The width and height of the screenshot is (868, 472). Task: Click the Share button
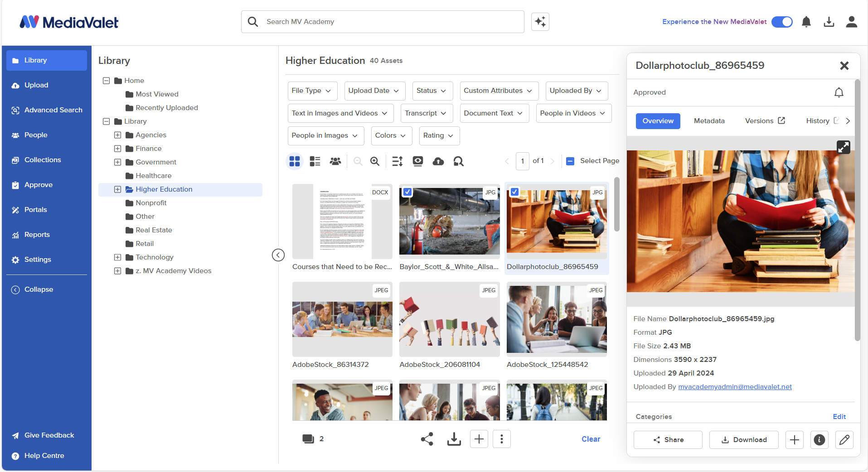(668, 440)
